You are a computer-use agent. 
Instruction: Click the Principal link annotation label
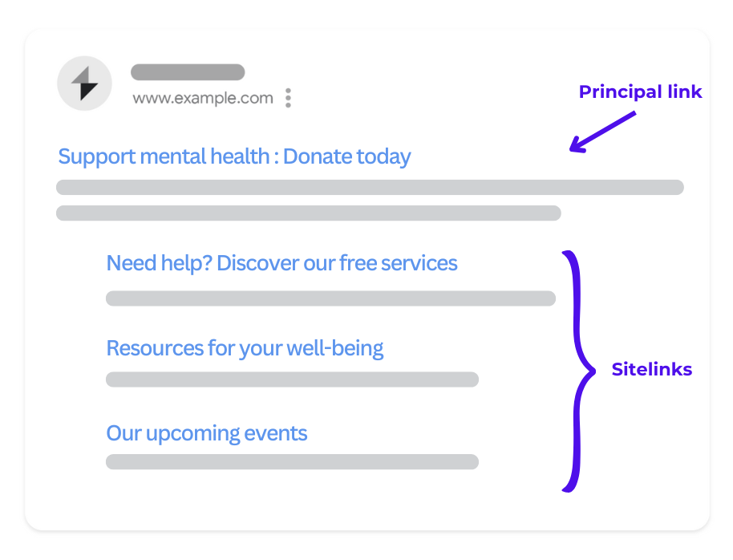[x=641, y=91]
